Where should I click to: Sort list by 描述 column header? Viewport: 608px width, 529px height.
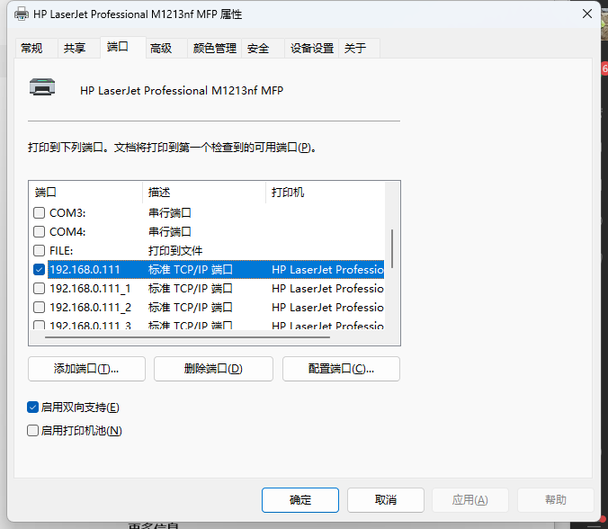click(204, 191)
